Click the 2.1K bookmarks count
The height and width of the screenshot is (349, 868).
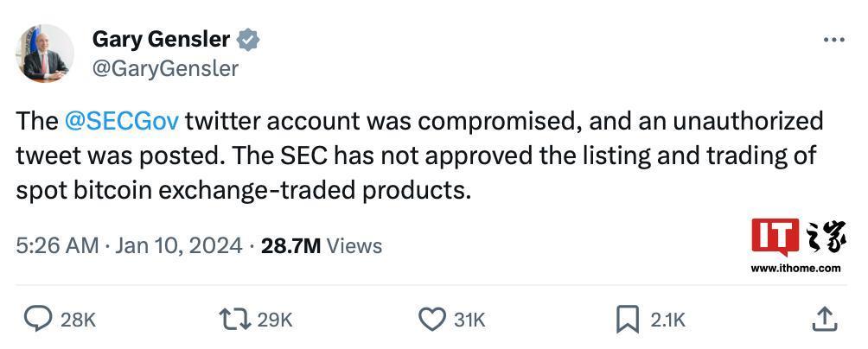667,320
